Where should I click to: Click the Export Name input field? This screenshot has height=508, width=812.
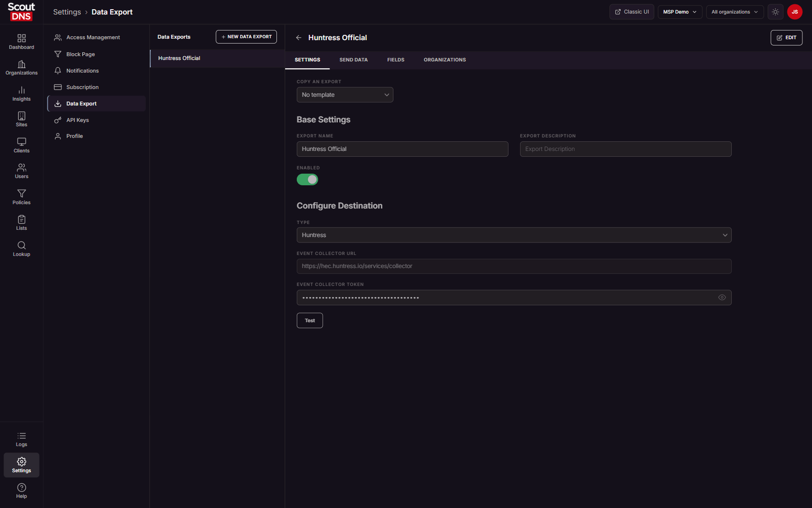[x=403, y=149]
